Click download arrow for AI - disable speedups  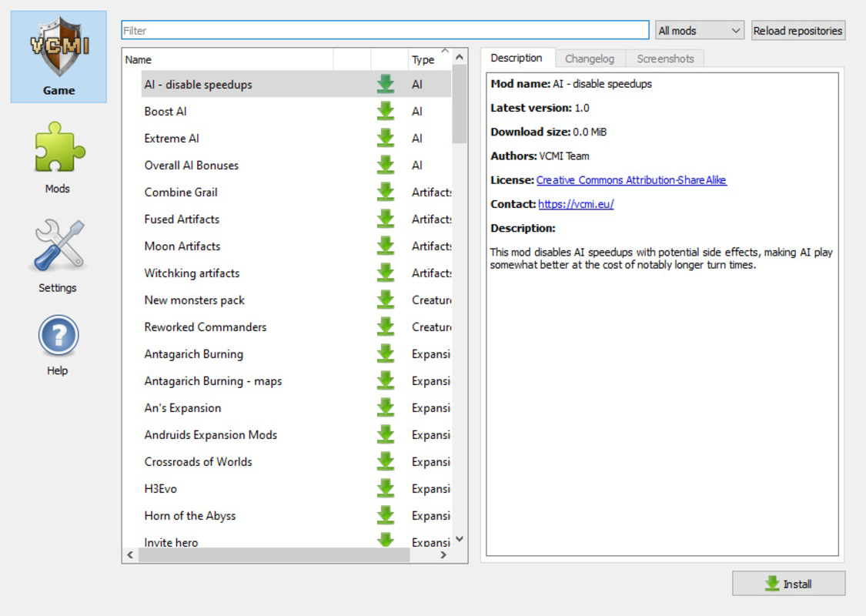(386, 84)
